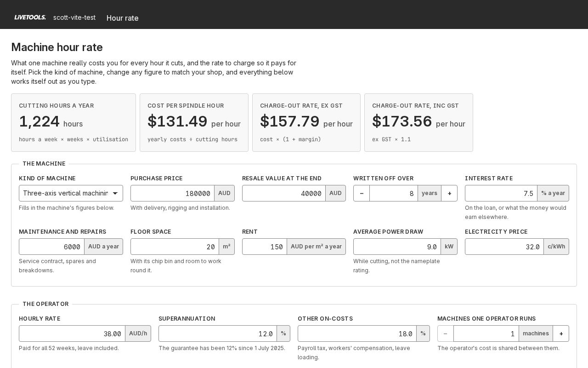Click the $131.49 cost per spindle hour

coord(177,121)
